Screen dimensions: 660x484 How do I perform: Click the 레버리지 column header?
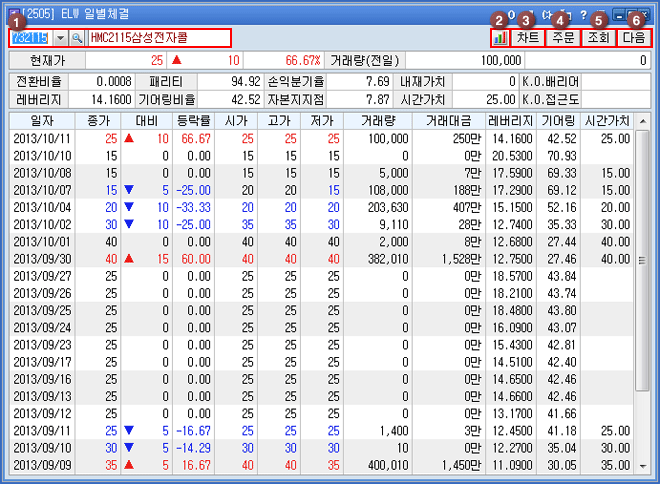click(x=510, y=120)
